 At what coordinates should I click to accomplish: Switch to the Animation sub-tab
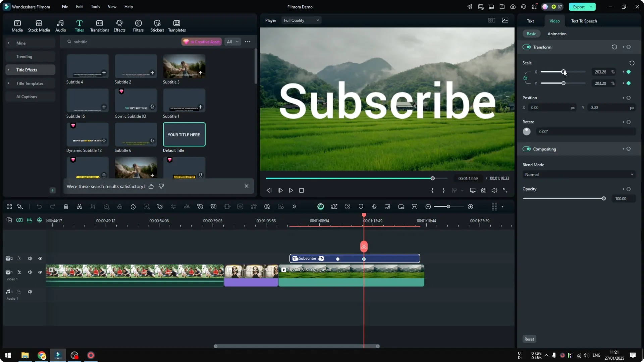click(557, 34)
